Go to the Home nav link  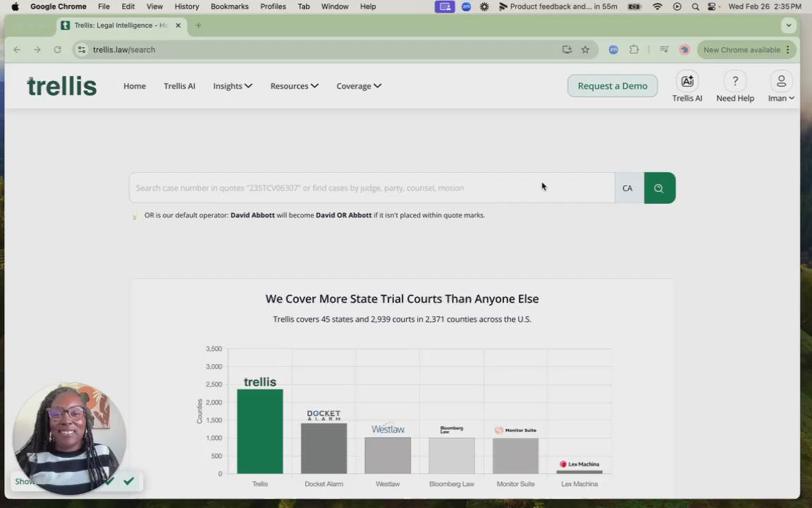135,86
